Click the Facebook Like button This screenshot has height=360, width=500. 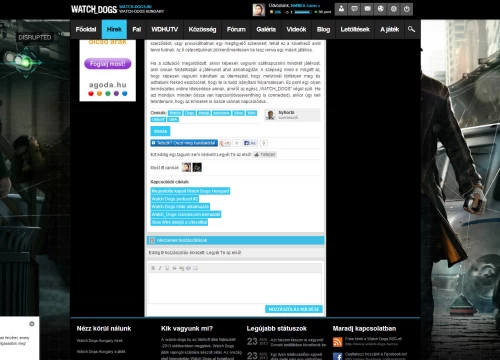(250, 143)
